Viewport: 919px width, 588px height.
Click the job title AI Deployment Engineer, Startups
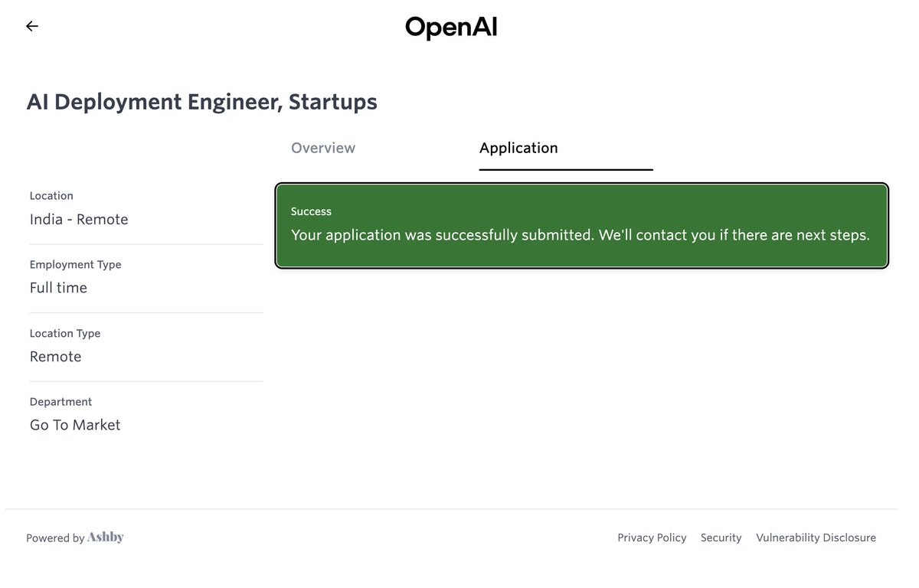point(202,102)
